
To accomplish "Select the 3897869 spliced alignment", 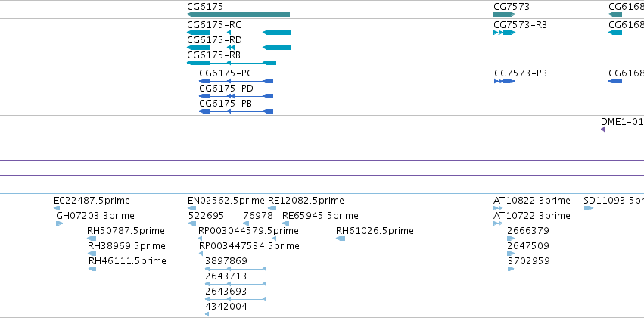I will (236, 269).
